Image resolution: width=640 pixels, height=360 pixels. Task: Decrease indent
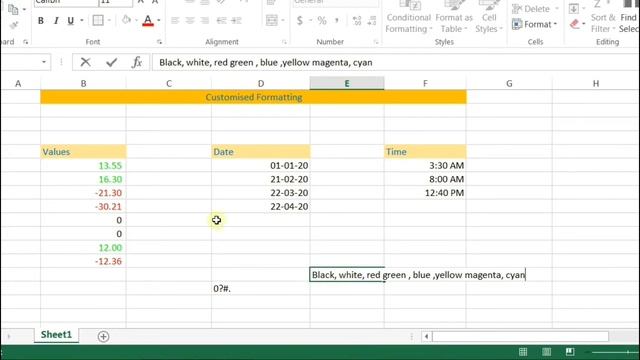tap(221, 20)
